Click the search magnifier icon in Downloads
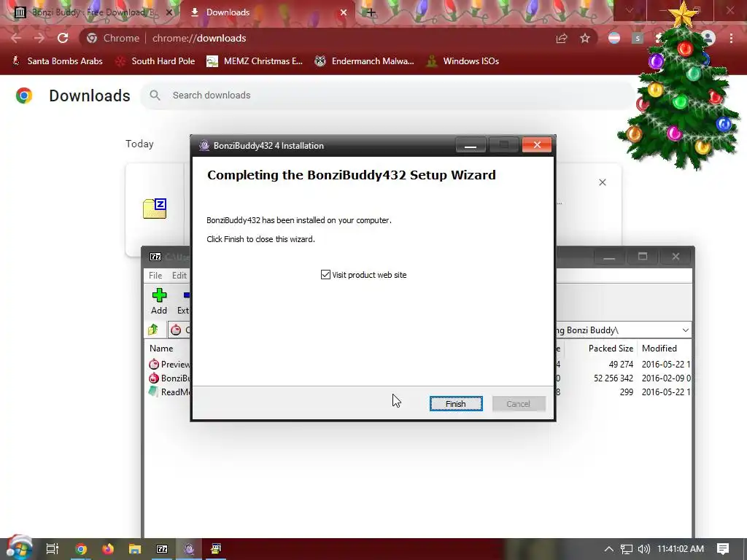747x560 pixels. point(155,96)
